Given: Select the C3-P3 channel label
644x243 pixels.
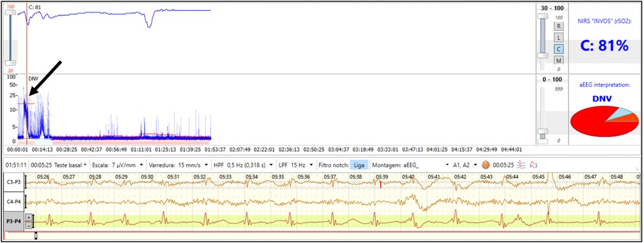Looking at the screenshot, I should 13,182.
